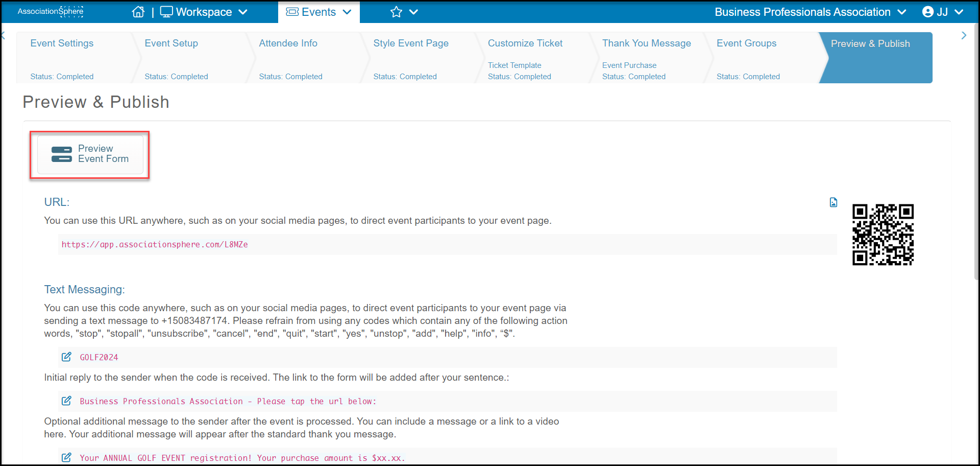Edit the additional golf event message icon

[x=66, y=457]
